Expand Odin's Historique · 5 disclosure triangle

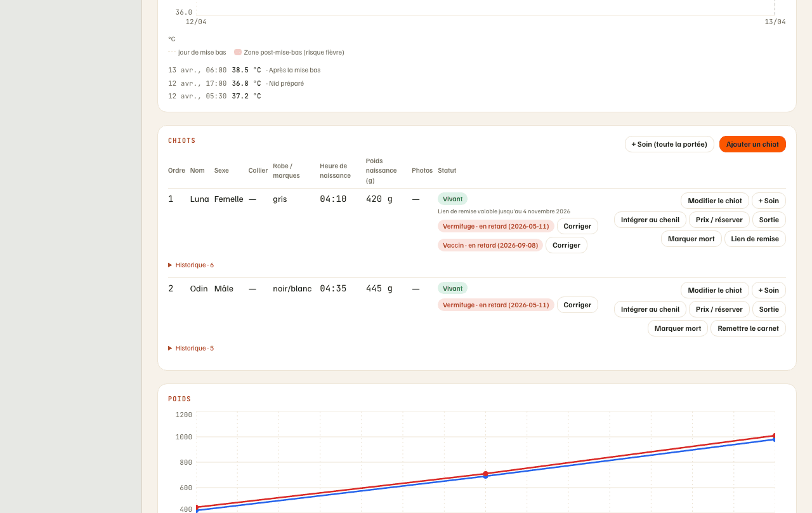coord(170,348)
